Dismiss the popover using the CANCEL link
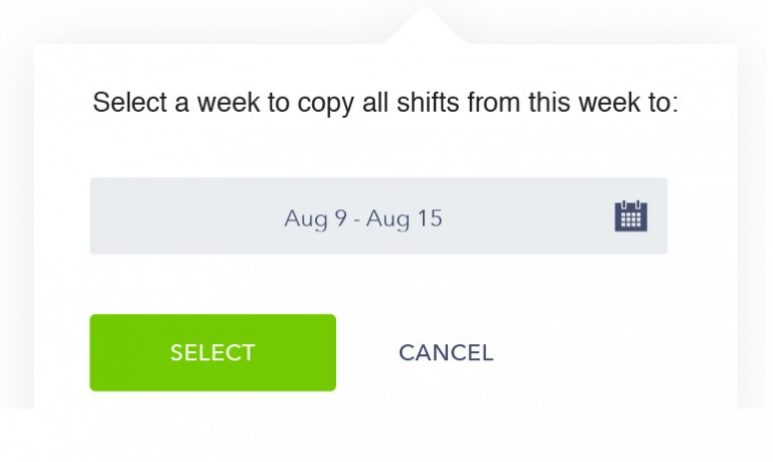The width and height of the screenshot is (773, 462). click(446, 353)
